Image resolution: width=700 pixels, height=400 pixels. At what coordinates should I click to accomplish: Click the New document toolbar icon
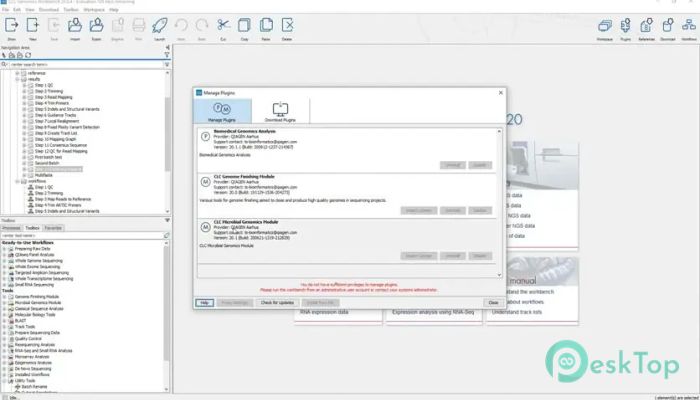[33, 25]
